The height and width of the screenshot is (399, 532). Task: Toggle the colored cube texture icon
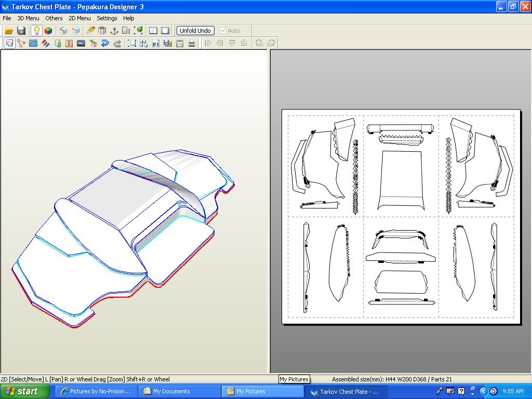point(48,31)
